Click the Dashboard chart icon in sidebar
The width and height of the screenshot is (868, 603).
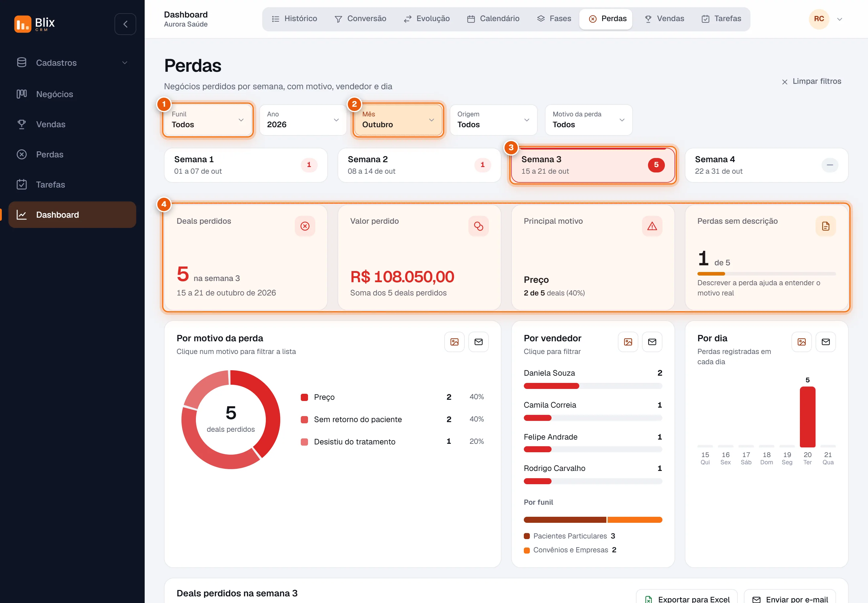[21, 215]
